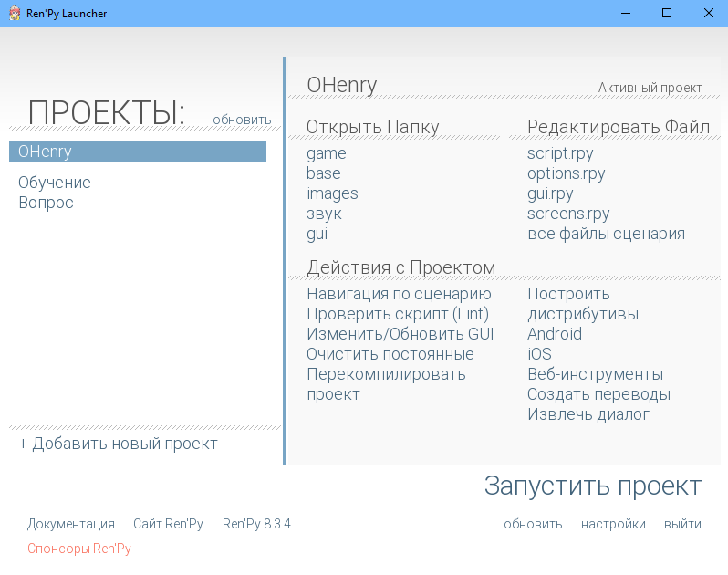The height and width of the screenshot is (575, 728).
Task: Click Очистить постоянные
Action: [x=390, y=354]
